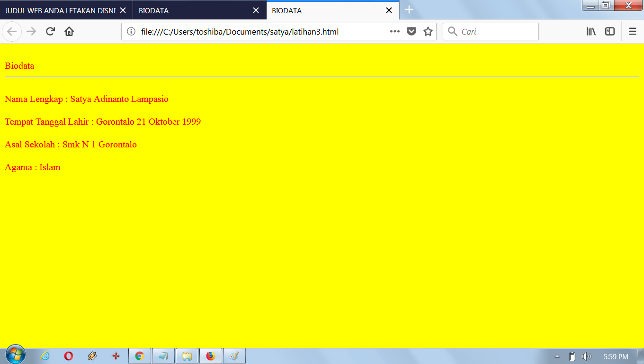This screenshot has width=644, height=364.
Task: Open the Library icon in the toolbar
Action: 591,32
